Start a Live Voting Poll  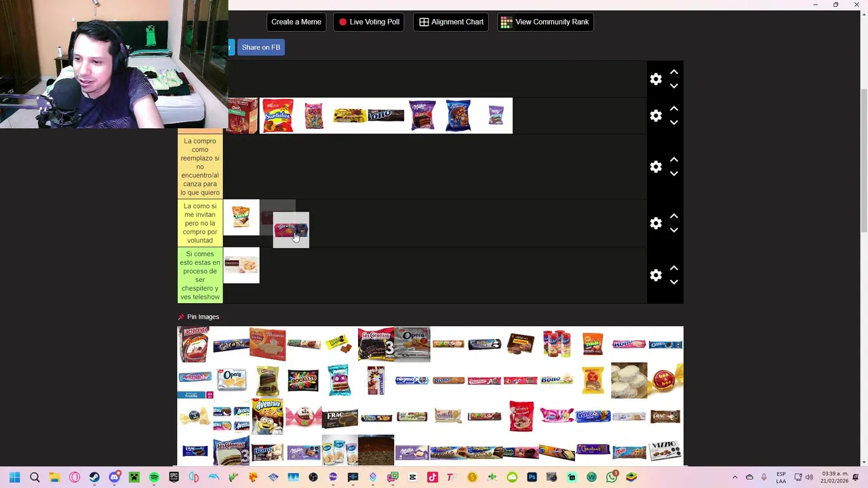pyautogui.click(x=369, y=22)
